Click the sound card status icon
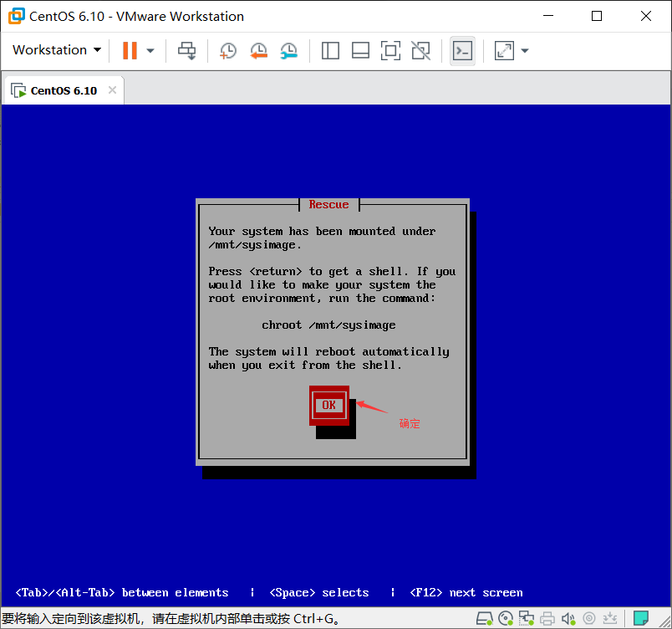Image resolution: width=672 pixels, height=629 pixels. point(568,618)
